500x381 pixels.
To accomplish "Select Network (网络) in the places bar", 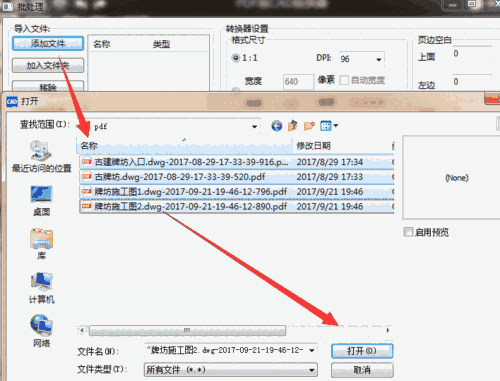I will pos(41,331).
